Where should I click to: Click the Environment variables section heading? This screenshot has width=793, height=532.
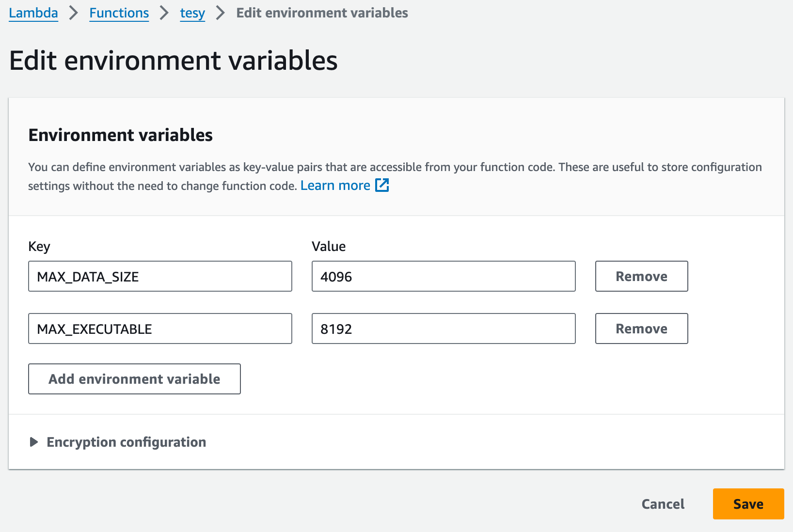pos(120,135)
